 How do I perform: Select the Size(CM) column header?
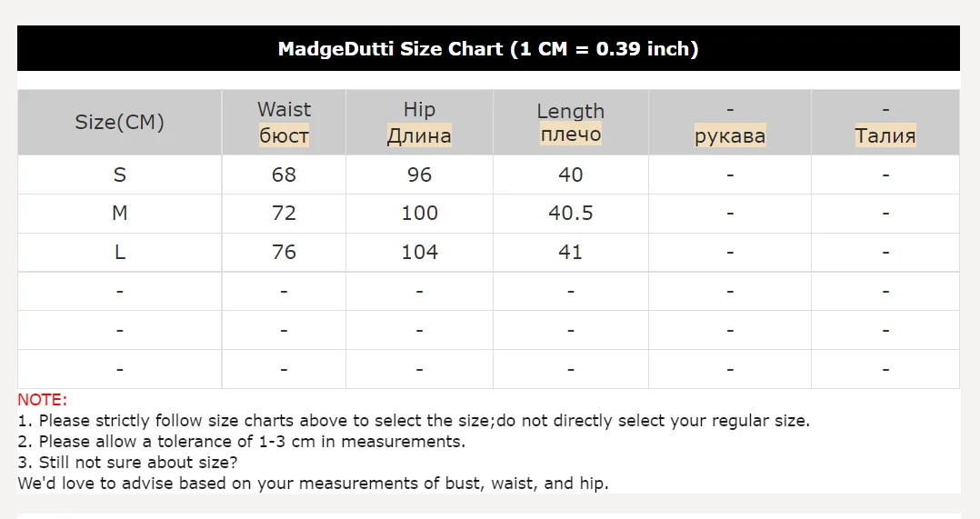pyautogui.click(x=119, y=122)
